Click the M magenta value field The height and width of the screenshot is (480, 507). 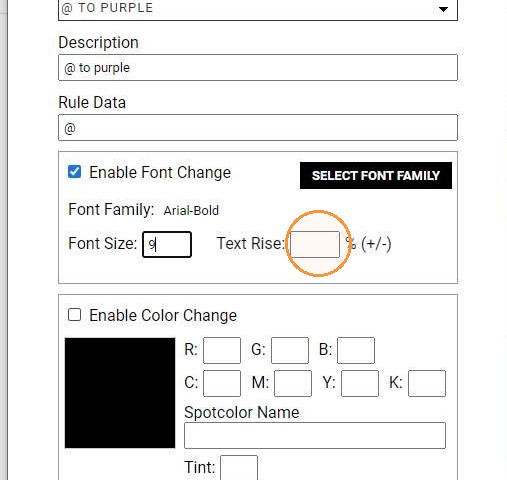pos(293,383)
